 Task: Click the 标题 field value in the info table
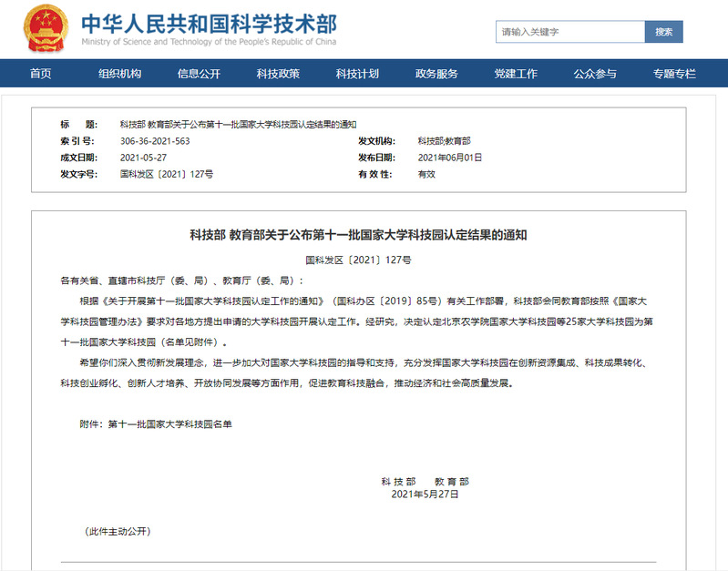pos(238,124)
